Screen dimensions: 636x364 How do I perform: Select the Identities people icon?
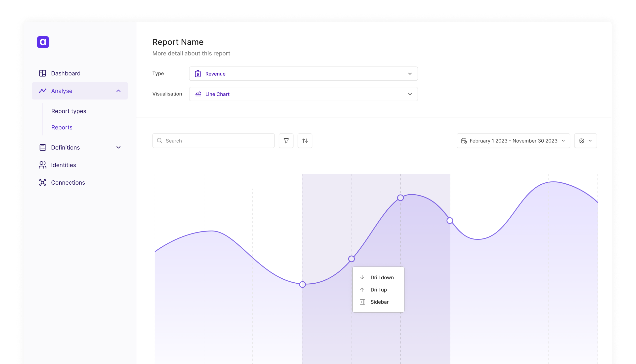42,165
